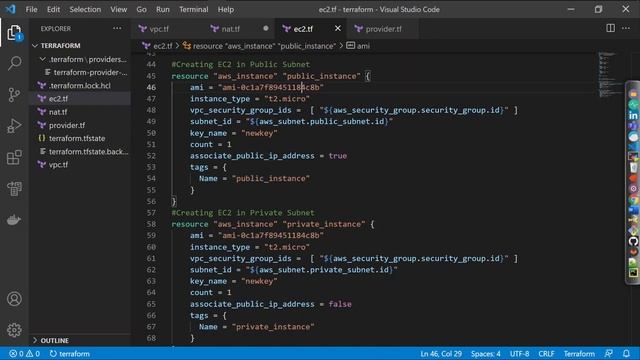Open Run and Debug view

[14, 126]
